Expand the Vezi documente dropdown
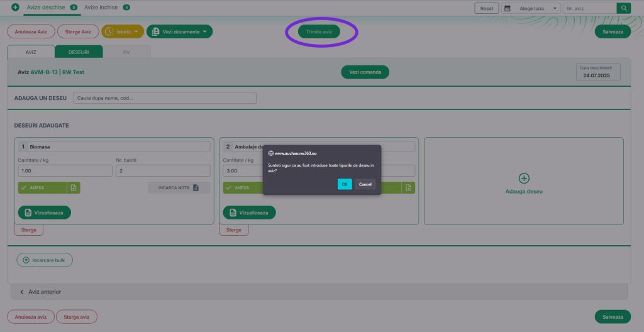The image size is (644, 332). 179,31
